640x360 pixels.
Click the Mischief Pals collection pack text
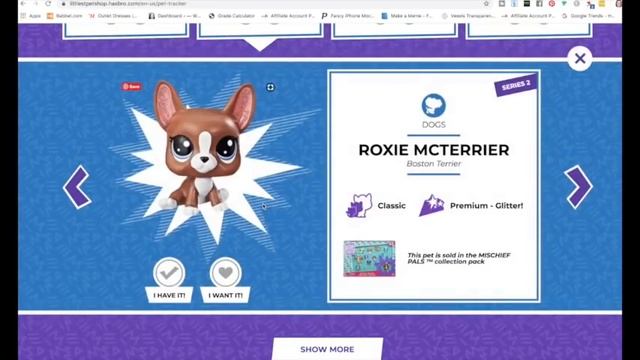pos(459,258)
